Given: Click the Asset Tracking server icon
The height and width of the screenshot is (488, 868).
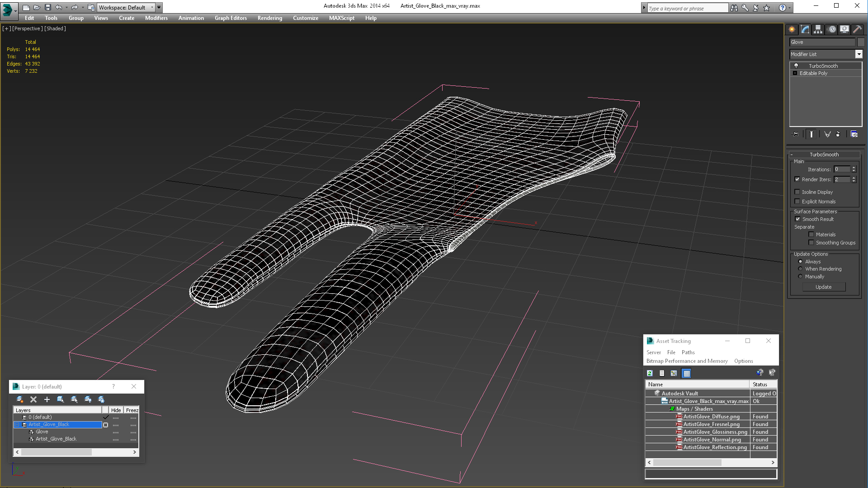Looking at the screenshot, I should [x=654, y=352].
